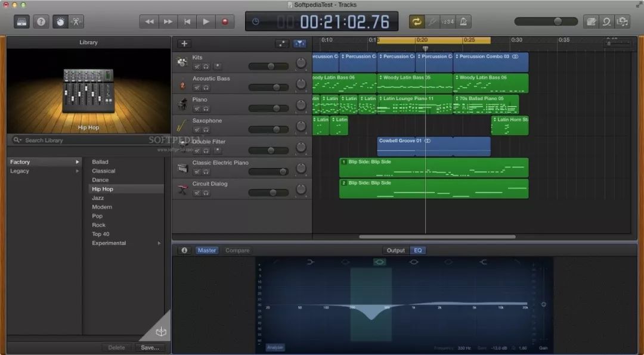Viewport: 644px width, 355px height.
Task: Show the Media Browser icon
Action: [x=623, y=21]
